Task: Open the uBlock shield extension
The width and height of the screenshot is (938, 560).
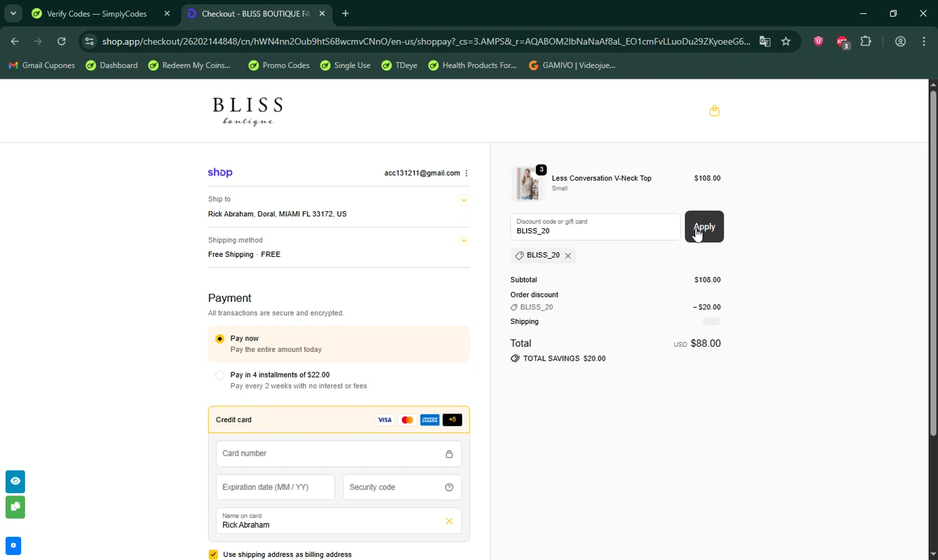Action: (x=818, y=41)
